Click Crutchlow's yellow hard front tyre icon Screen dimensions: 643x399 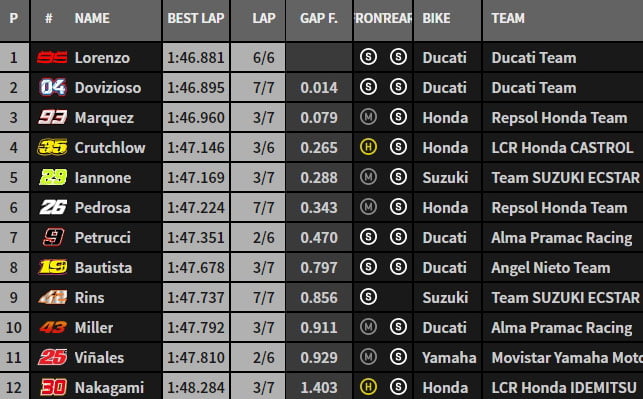pyautogui.click(x=368, y=147)
